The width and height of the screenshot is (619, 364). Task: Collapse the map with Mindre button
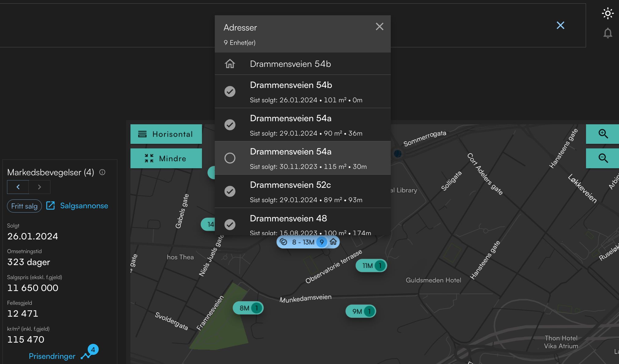166,158
